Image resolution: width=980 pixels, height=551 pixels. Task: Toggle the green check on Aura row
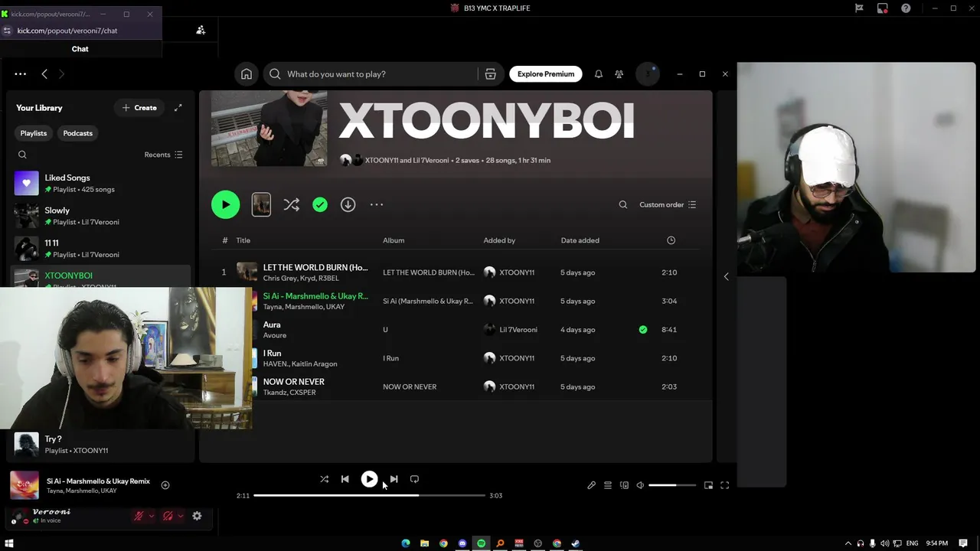pyautogui.click(x=643, y=330)
